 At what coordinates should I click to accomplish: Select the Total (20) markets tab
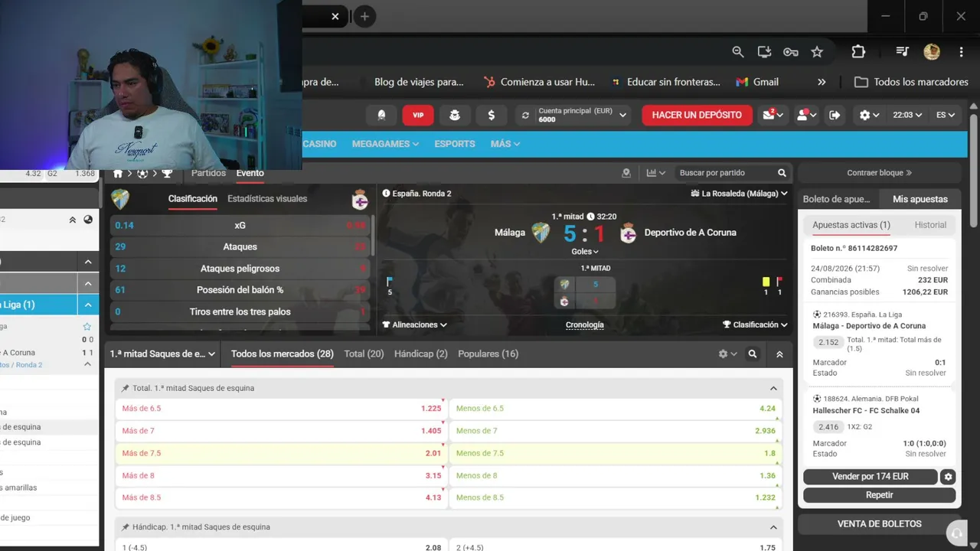(x=364, y=354)
